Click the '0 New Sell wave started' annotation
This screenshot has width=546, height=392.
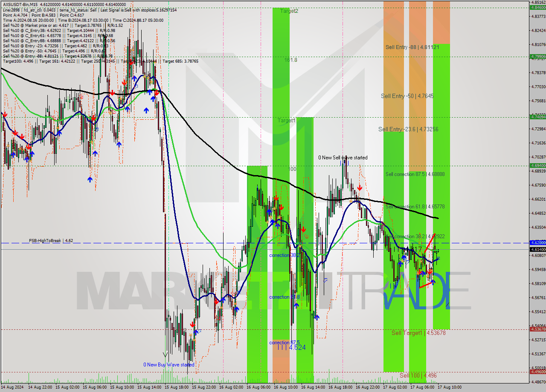[x=343, y=158]
